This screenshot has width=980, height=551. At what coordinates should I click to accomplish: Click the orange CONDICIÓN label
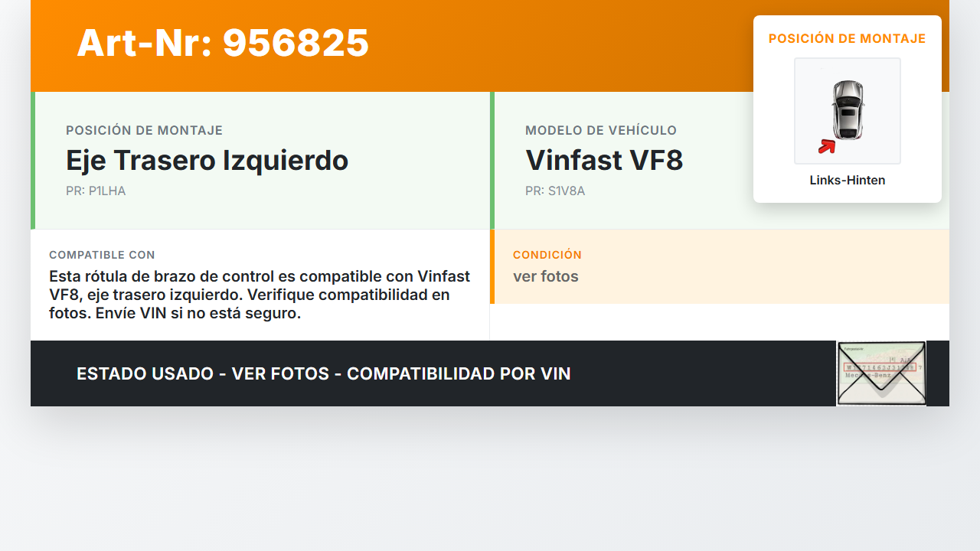click(547, 255)
